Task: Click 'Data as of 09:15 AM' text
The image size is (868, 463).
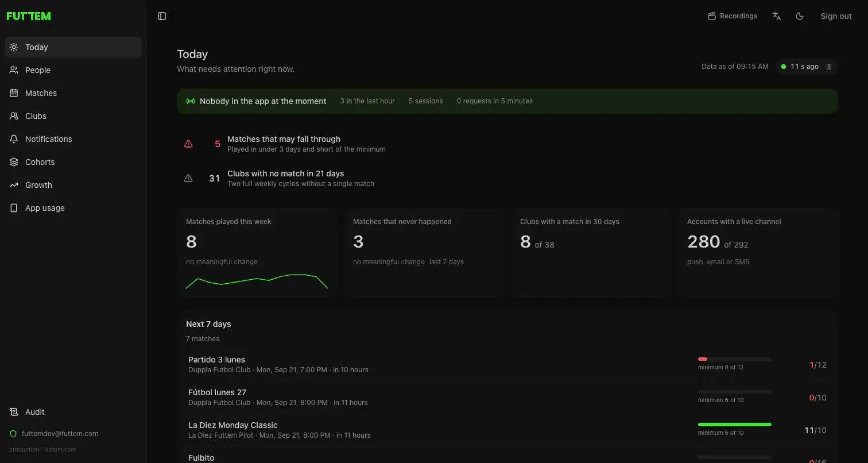Action: pos(735,67)
